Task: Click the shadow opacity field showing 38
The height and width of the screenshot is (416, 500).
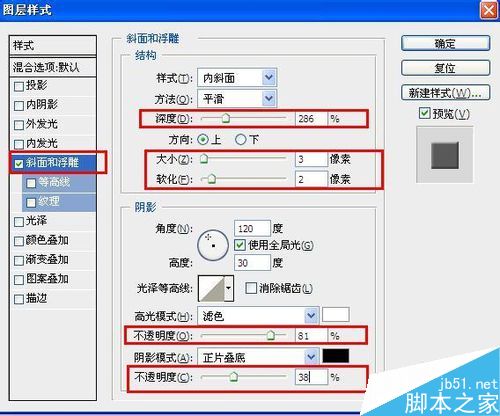Action: click(311, 377)
